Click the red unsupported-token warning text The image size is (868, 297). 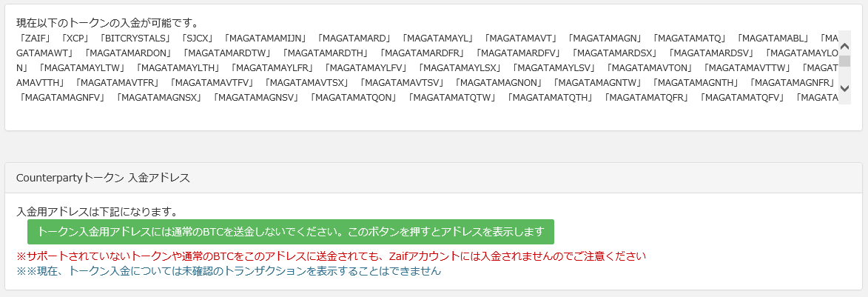(332, 256)
